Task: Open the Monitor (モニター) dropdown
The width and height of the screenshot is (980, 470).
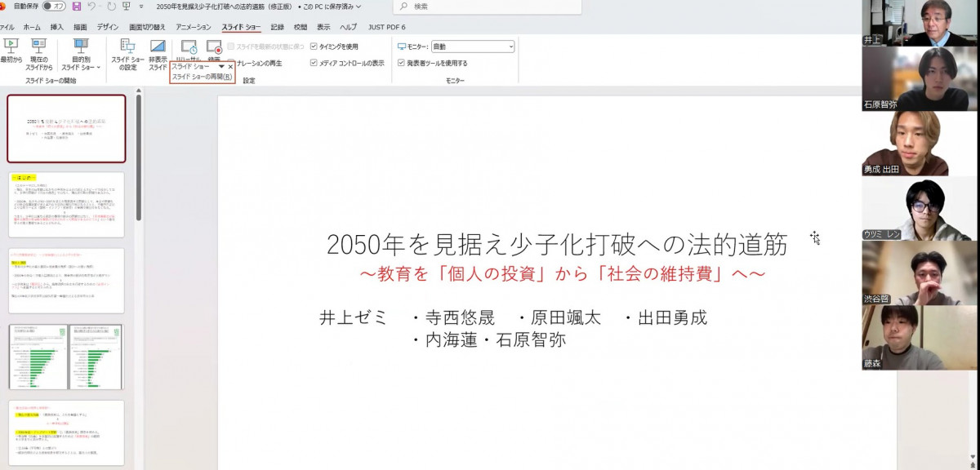Action: (472, 47)
